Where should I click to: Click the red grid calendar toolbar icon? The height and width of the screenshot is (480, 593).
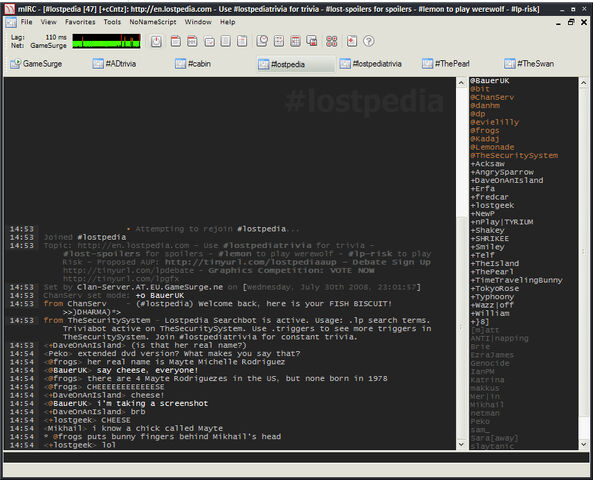[x=295, y=41]
